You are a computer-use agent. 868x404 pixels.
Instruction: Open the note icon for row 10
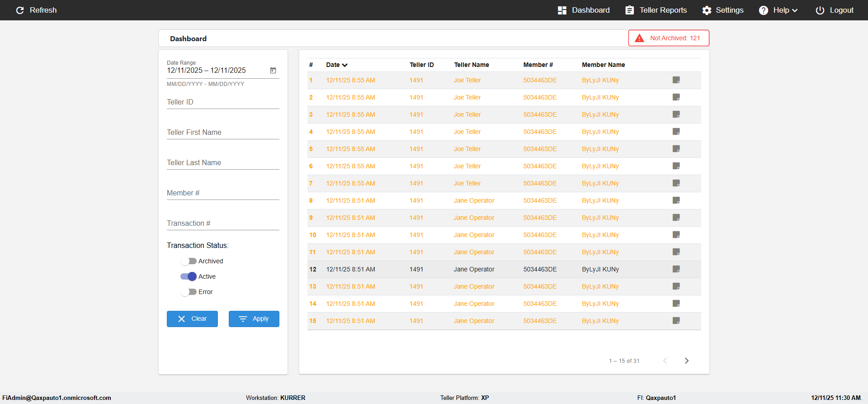[676, 235]
